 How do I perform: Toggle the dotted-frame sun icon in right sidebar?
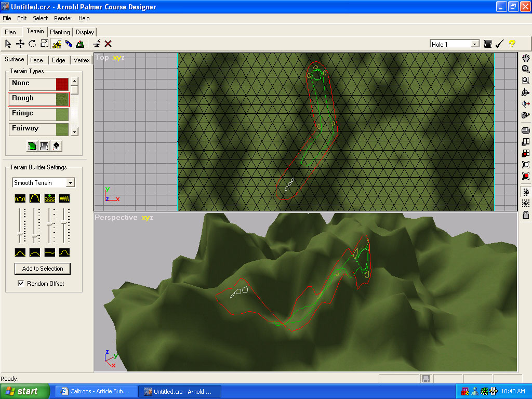pos(526,203)
